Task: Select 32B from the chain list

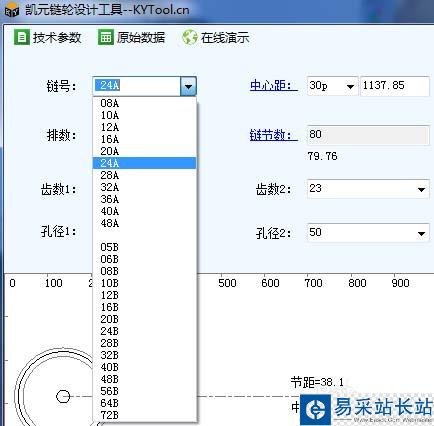Action: click(144, 355)
